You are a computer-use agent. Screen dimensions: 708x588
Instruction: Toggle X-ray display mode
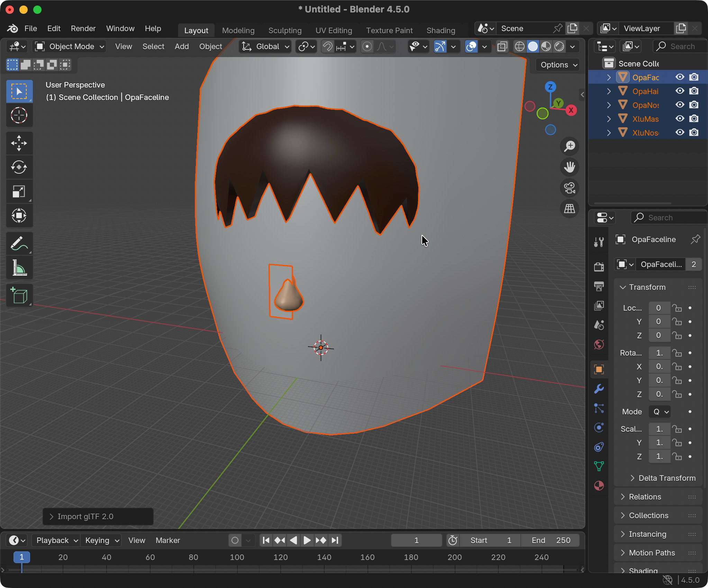coord(502,46)
